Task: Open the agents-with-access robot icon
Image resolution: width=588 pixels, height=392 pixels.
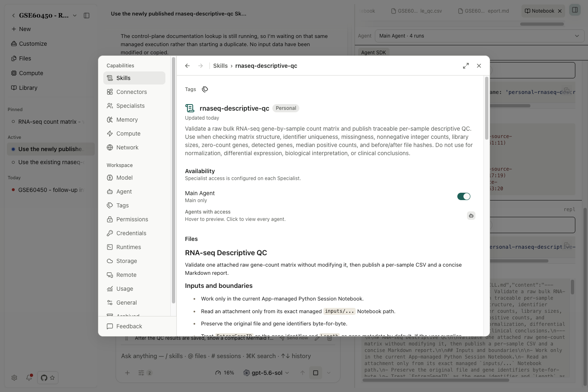Action: coord(471,216)
